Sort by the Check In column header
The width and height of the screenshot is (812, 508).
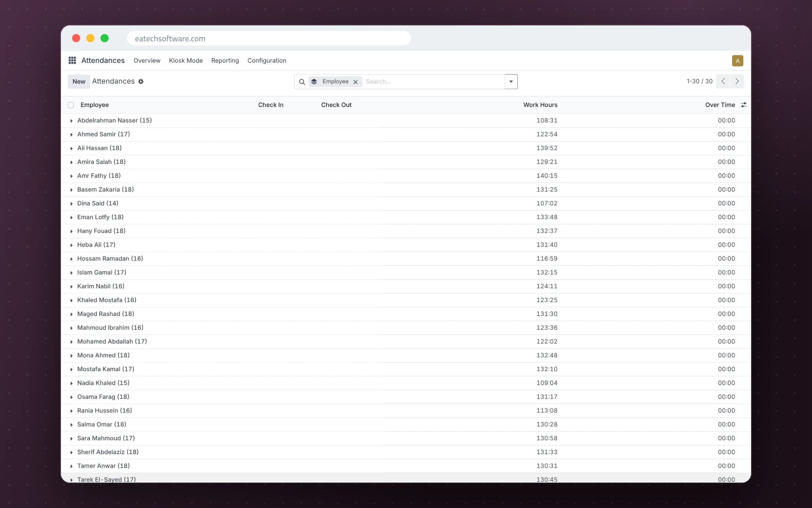[x=271, y=105]
